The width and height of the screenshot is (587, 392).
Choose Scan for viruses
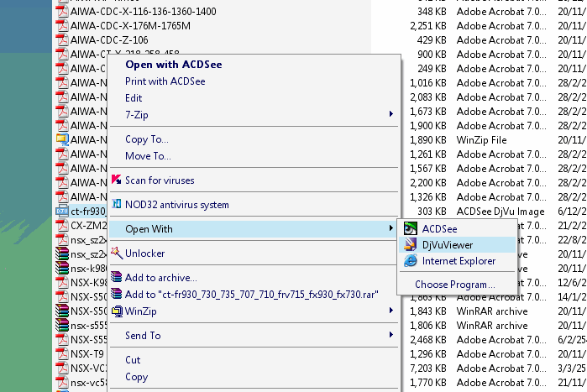[160, 180]
